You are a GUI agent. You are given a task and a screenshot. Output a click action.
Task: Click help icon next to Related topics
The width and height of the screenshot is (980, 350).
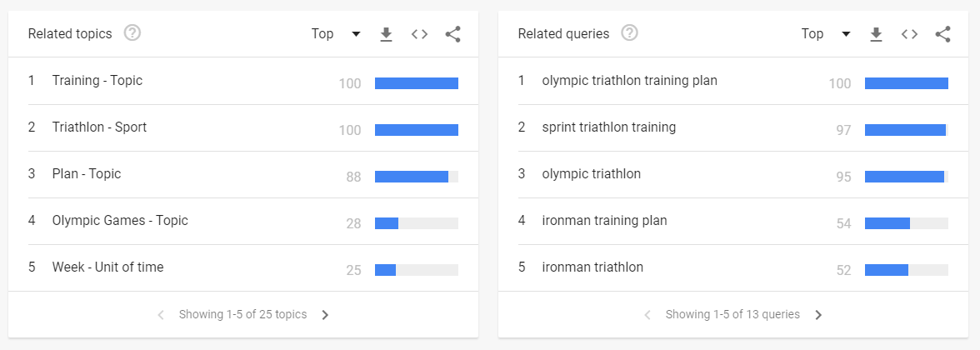click(x=132, y=33)
